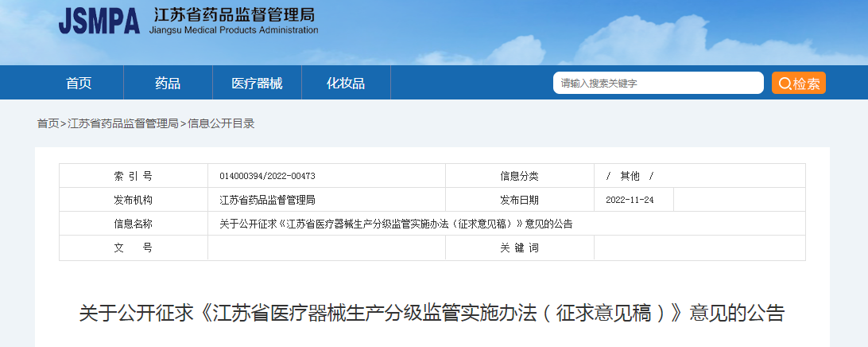The width and height of the screenshot is (868, 347).
Task: Click Jiangsu Medical Products Administration subtitle
Action: tap(234, 30)
